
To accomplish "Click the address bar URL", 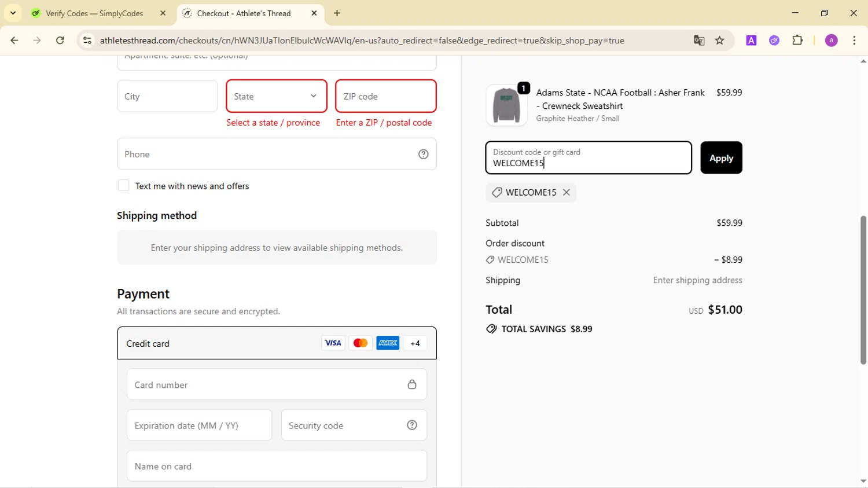I will point(362,41).
